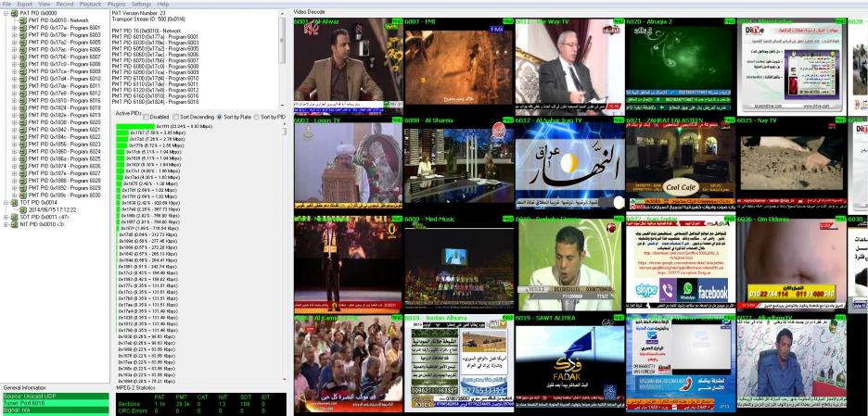868x416 pixels.
Task: Expand the Program 6024 tree node
Action: coord(15,152)
